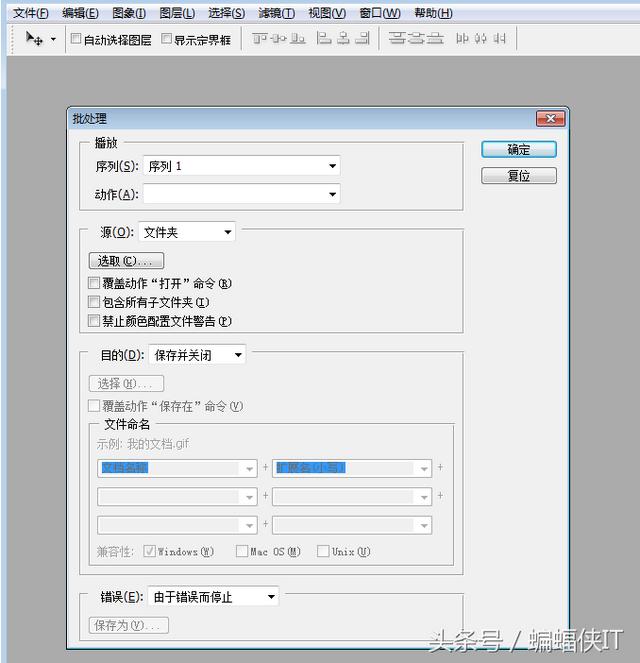The image size is (640, 663).
Task: Click the distribute right edges icon
Action: coord(499,39)
